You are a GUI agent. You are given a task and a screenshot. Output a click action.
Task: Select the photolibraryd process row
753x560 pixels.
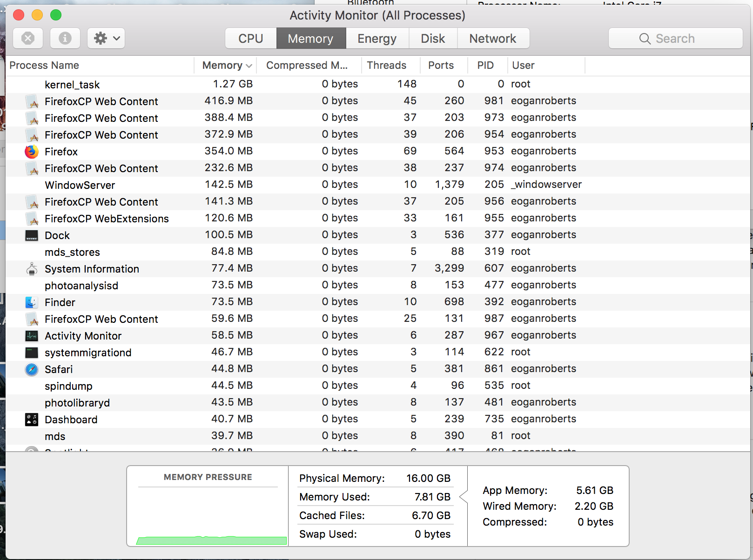pos(377,403)
